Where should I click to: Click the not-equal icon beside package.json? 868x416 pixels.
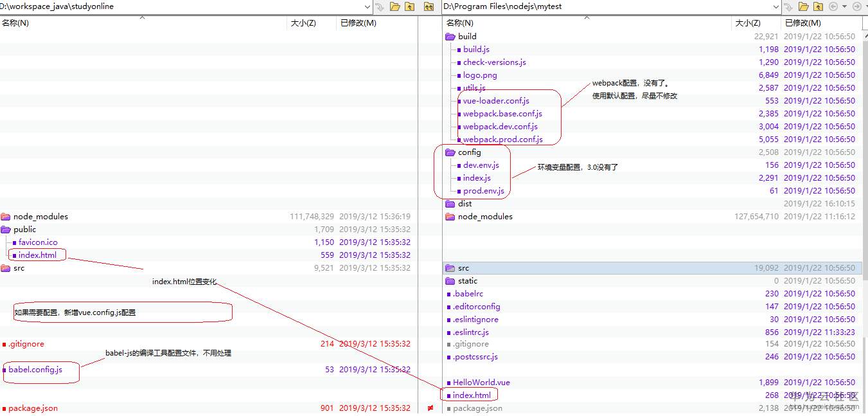[x=430, y=408]
